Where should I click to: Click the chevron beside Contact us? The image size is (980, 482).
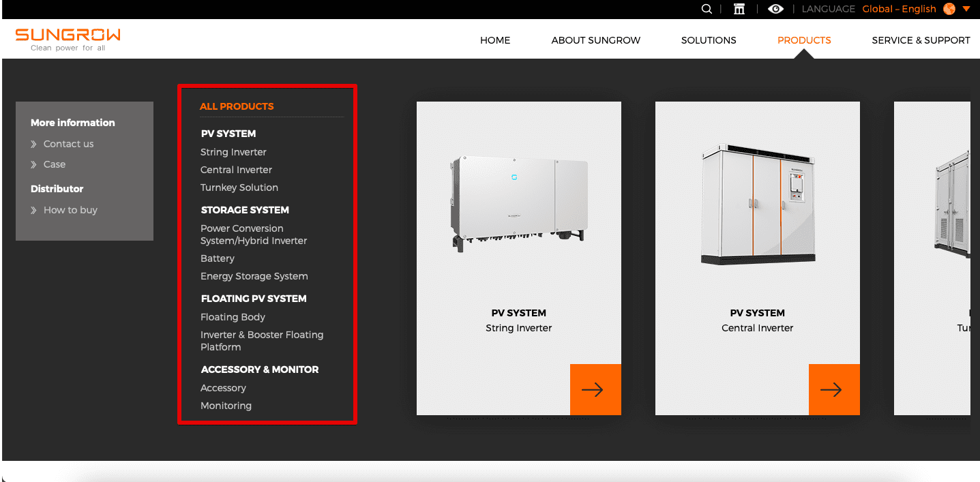(34, 144)
